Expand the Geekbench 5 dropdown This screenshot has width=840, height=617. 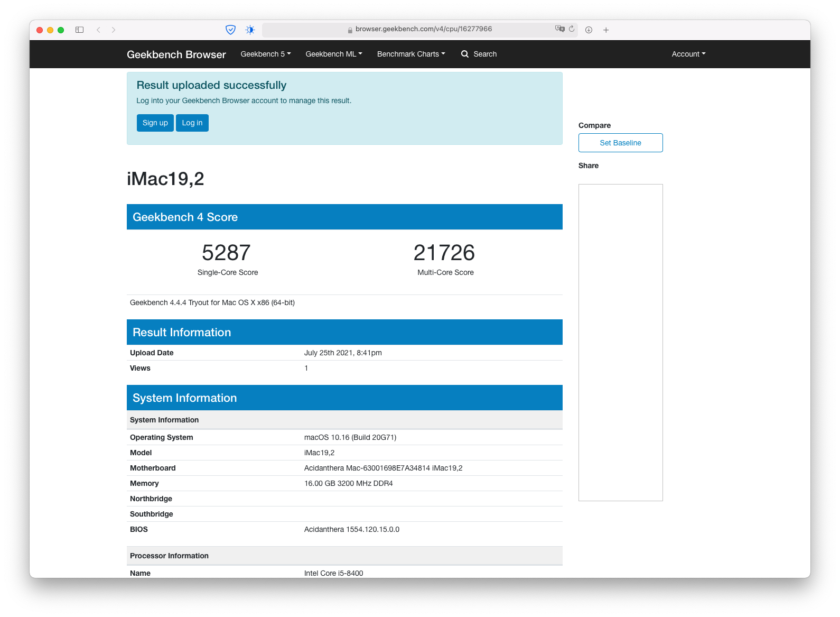[266, 54]
